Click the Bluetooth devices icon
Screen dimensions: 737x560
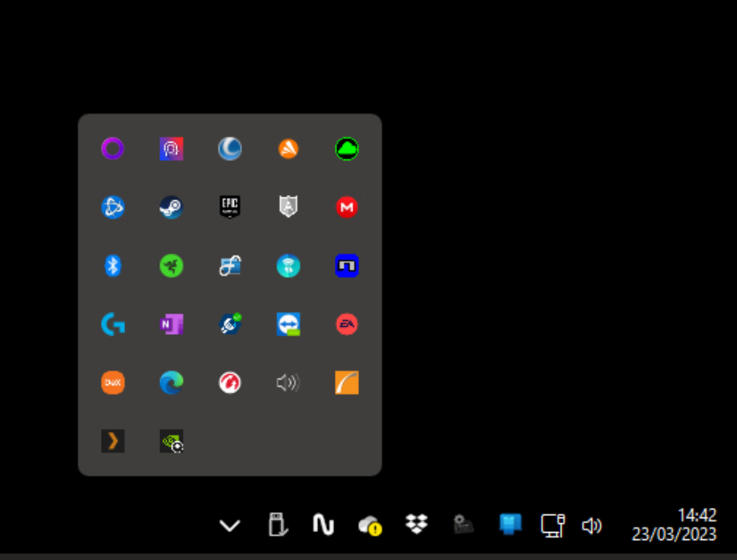(113, 266)
